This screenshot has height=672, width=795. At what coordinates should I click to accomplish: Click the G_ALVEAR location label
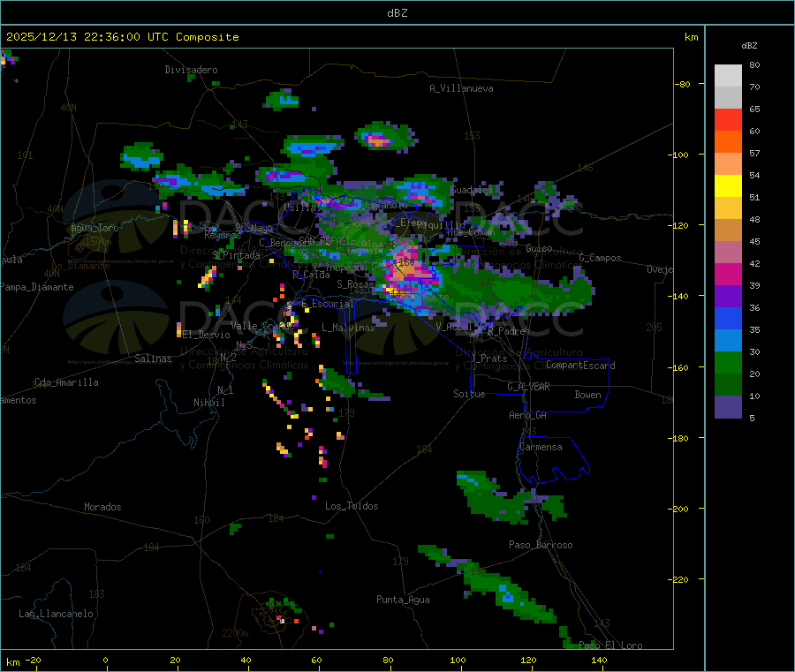pyautogui.click(x=528, y=387)
